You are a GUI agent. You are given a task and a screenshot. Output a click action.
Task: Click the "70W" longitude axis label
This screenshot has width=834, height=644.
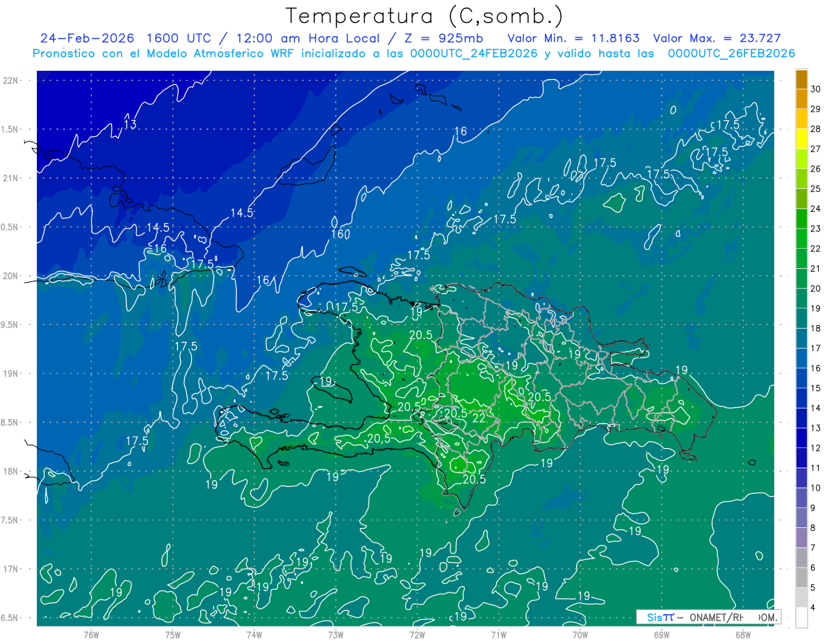coord(580,634)
